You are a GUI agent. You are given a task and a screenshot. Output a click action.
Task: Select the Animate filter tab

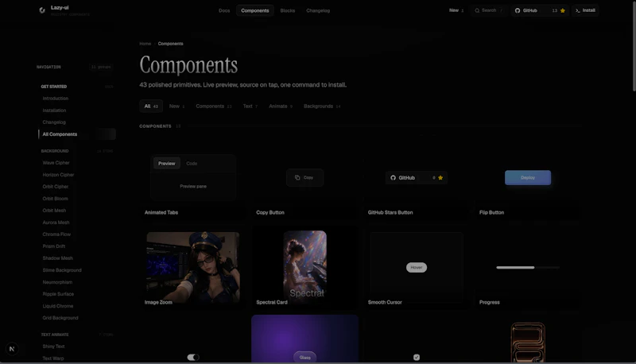pyautogui.click(x=281, y=106)
